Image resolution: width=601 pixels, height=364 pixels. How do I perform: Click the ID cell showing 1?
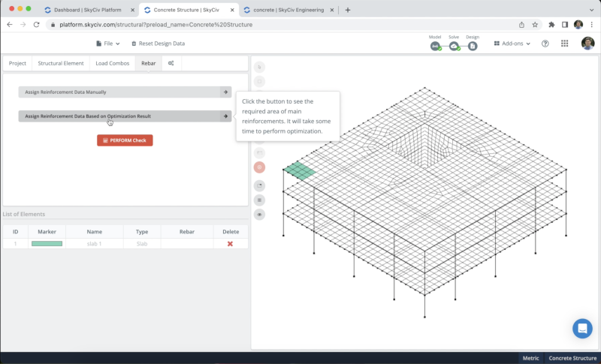(x=15, y=244)
